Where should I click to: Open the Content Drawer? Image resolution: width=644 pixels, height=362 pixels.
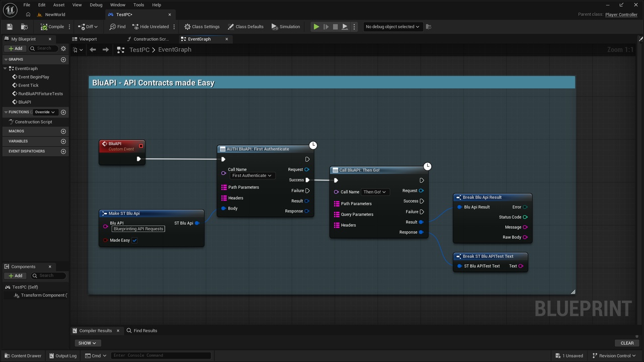coord(23,355)
